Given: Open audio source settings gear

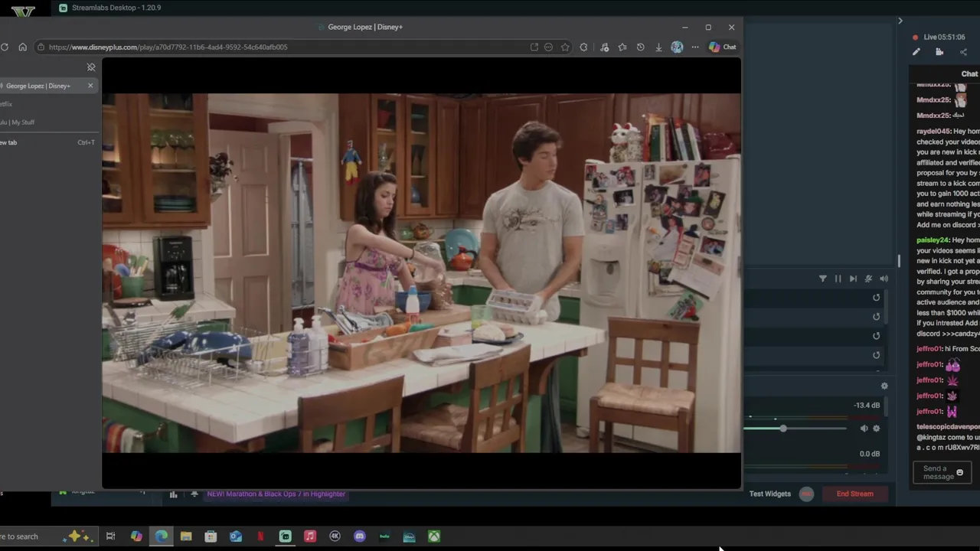Looking at the screenshot, I should [x=877, y=429].
